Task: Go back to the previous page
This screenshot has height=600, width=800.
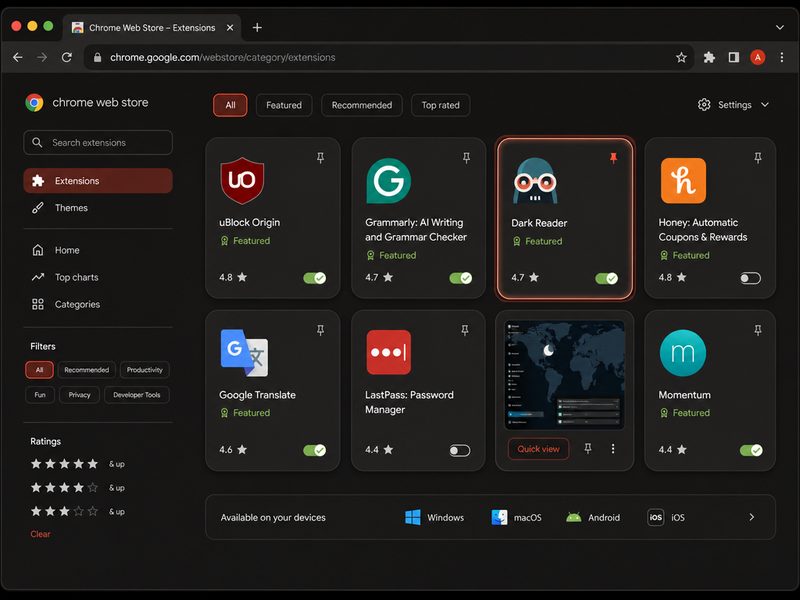Action: [x=18, y=57]
